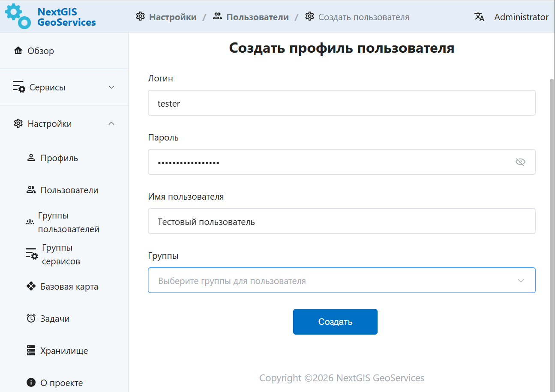Click the home icon next to Обзор
This screenshot has height=392, width=555.
tap(18, 51)
